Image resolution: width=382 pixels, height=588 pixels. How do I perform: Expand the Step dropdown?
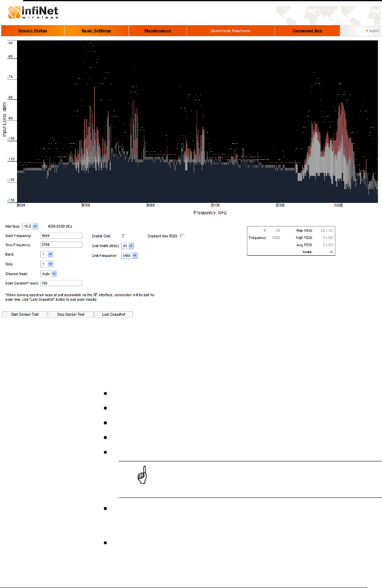[x=47, y=264]
